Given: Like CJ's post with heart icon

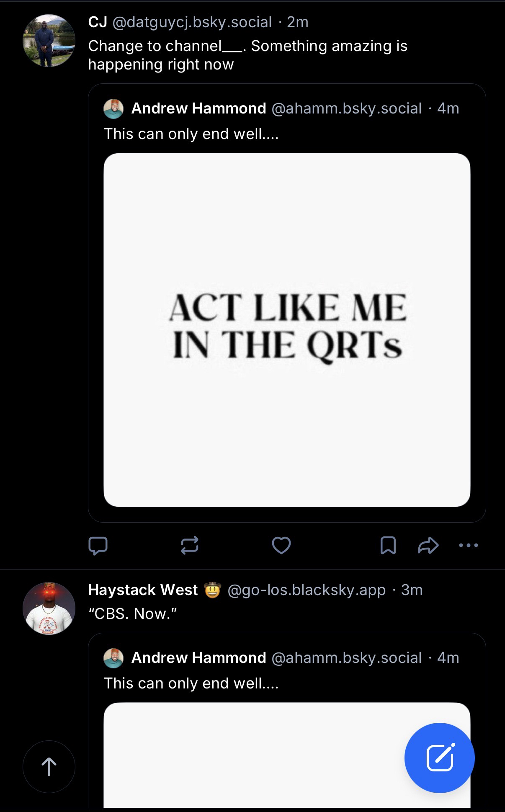Looking at the screenshot, I should click(281, 545).
